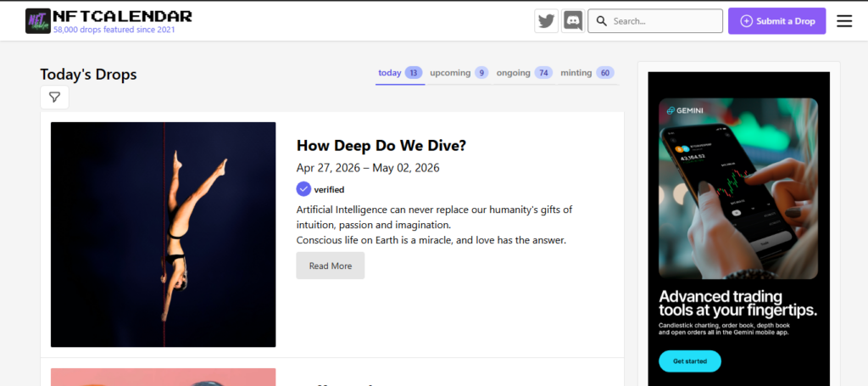Click Get started in the Gemini ad
Viewport: 868px width, 386px height.
tap(690, 361)
